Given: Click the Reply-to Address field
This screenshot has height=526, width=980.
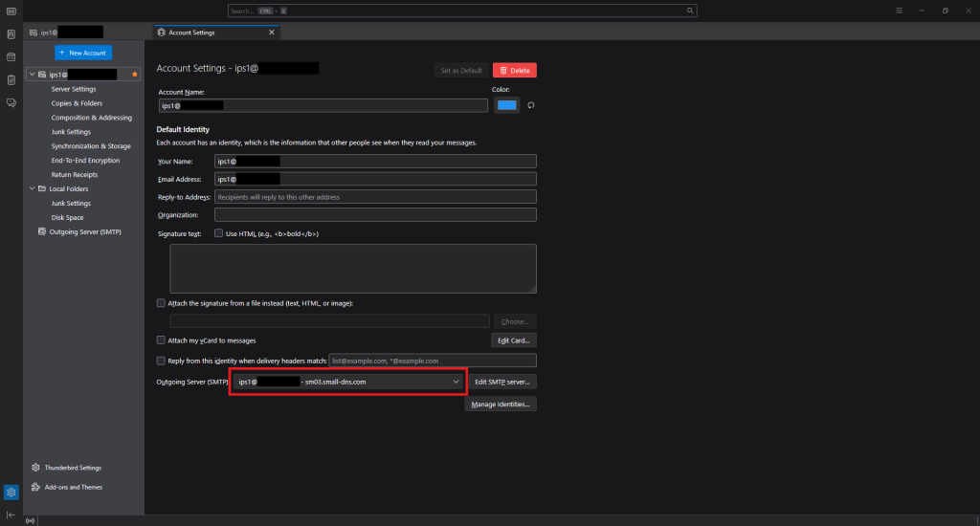Looking at the screenshot, I should click(375, 197).
